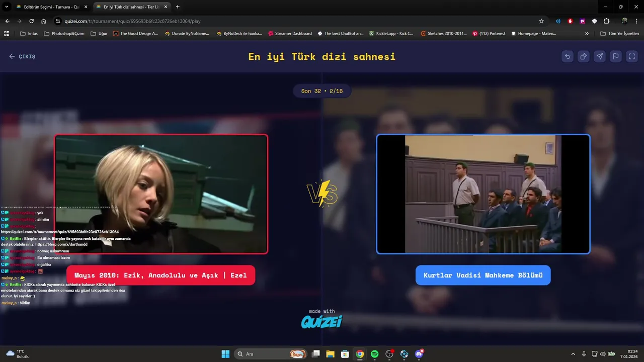Select the courtroom scene video thumbnail
This screenshot has width=644, height=362.
tap(483, 194)
